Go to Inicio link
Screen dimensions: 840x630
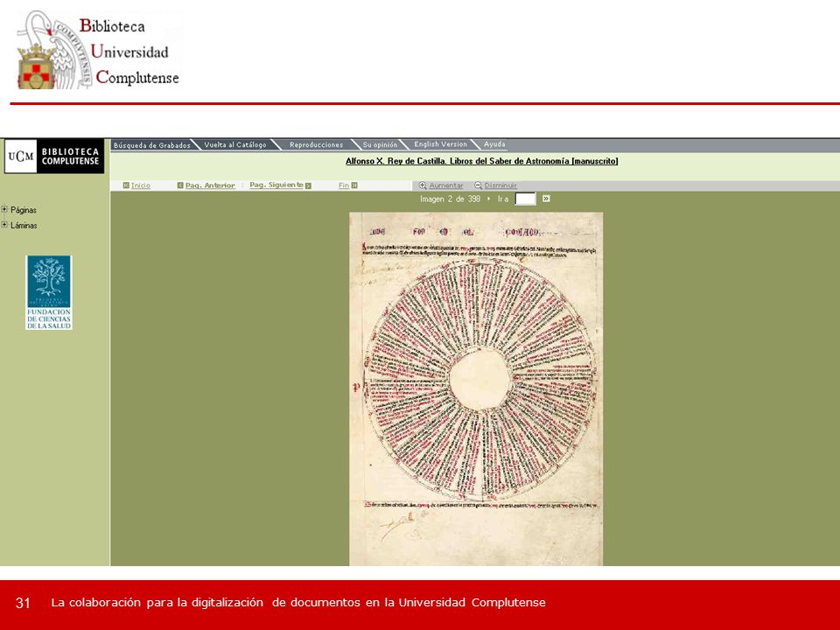[141, 185]
